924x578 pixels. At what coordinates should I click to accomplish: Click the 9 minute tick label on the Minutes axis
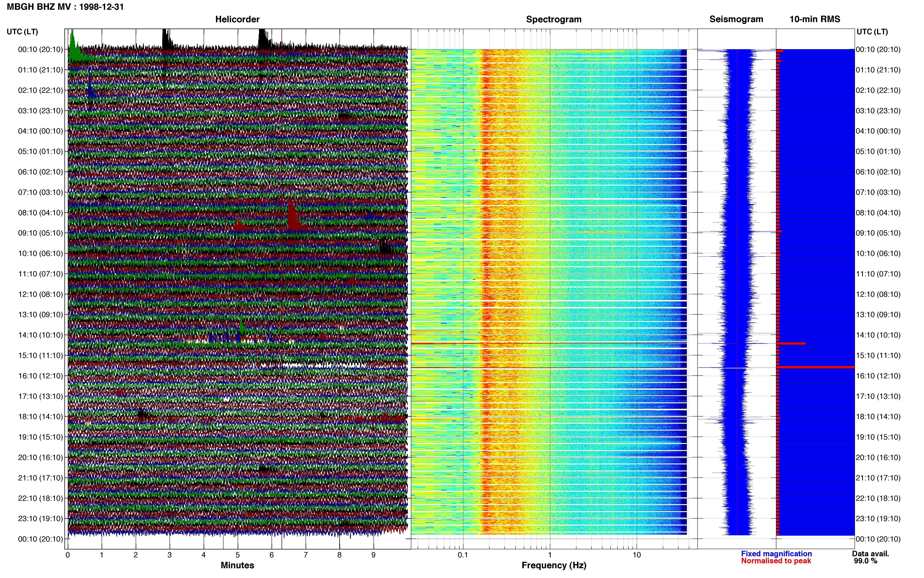tap(373, 555)
